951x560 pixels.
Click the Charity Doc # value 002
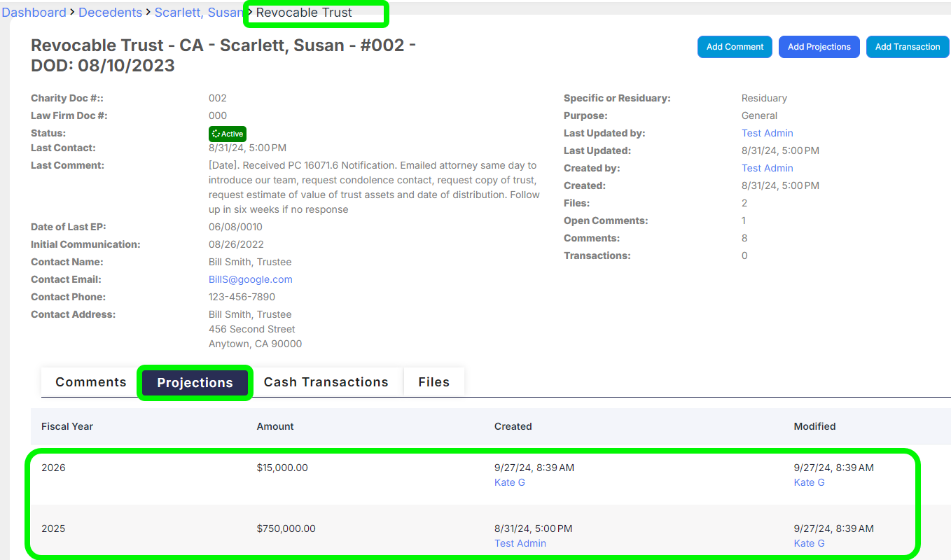(218, 98)
